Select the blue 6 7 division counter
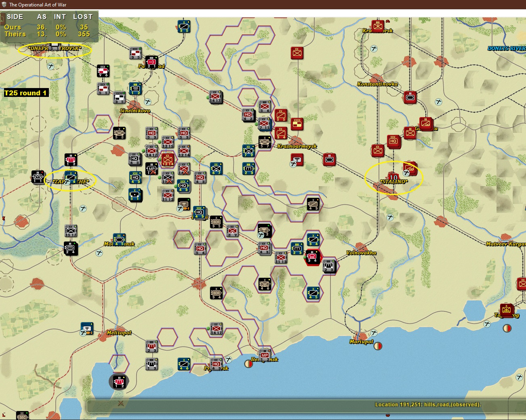The height and width of the screenshot is (420, 526). pos(216,168)
